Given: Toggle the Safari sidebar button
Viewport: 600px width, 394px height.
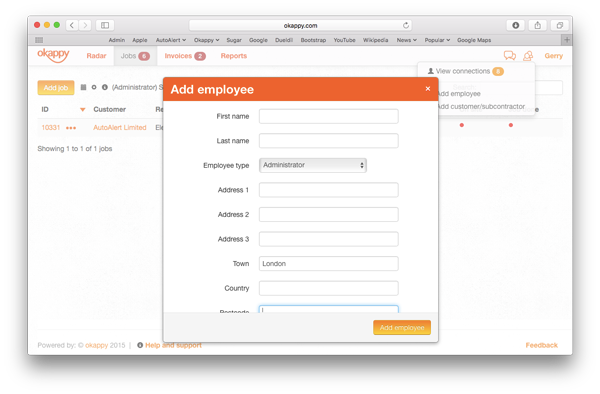Looking at the screenshot, I should 105,25.
